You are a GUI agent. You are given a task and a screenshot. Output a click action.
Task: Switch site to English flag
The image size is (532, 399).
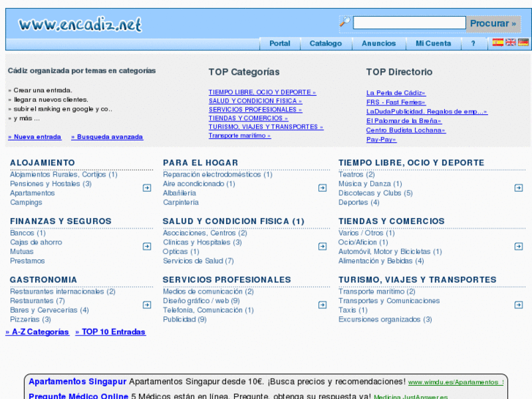[510, 42]
